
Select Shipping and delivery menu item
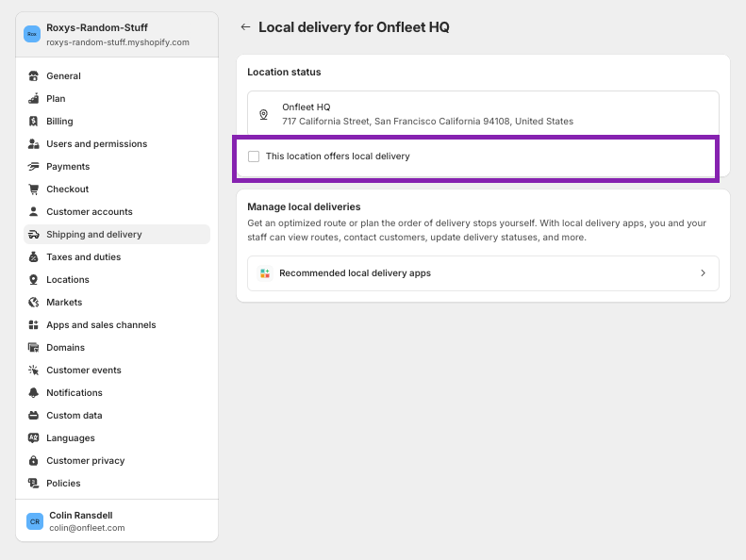click(117, 234)
